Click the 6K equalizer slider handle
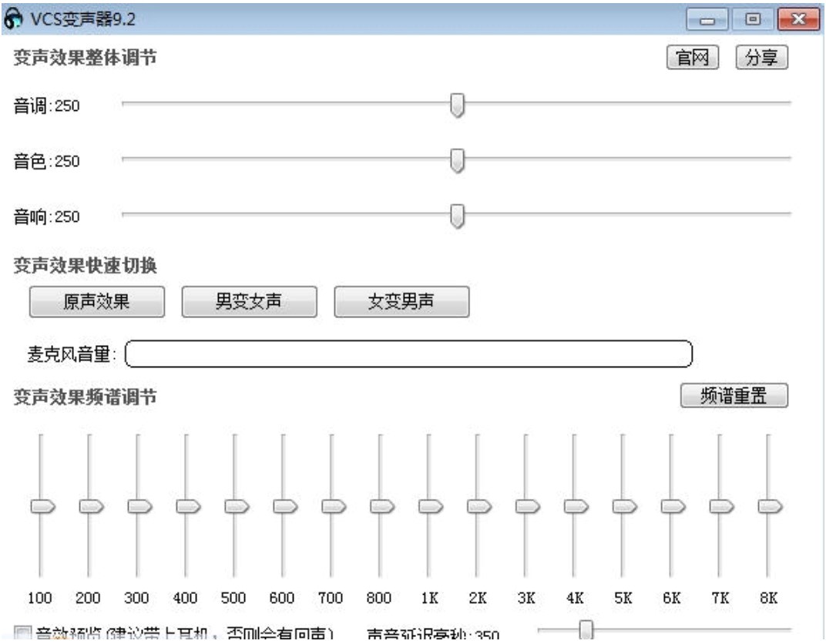This screenshot has height=644, width=826. click(673, 506)
